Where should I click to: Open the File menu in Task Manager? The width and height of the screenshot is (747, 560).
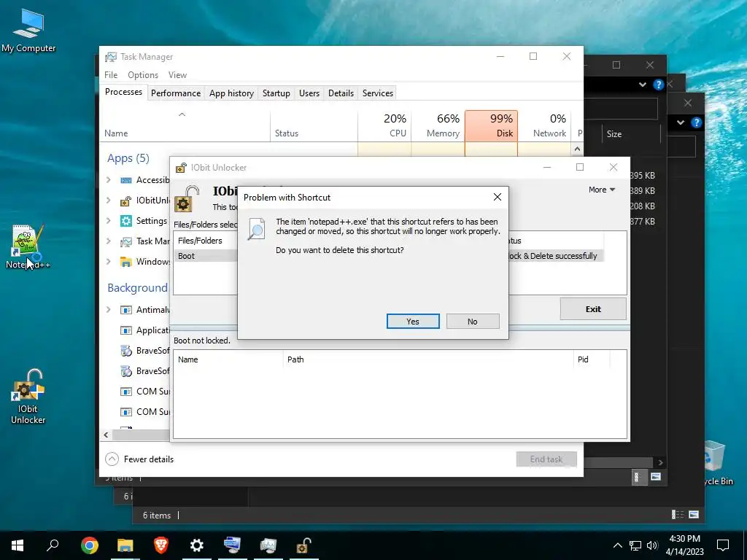111,75
